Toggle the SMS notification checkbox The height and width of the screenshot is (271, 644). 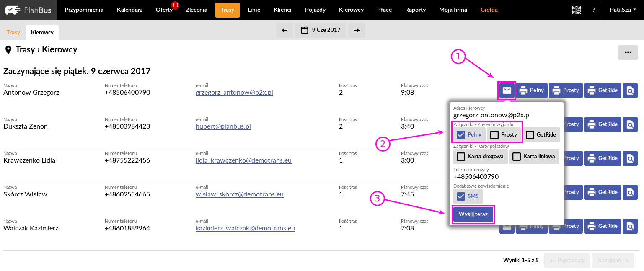tap(461, 196)
